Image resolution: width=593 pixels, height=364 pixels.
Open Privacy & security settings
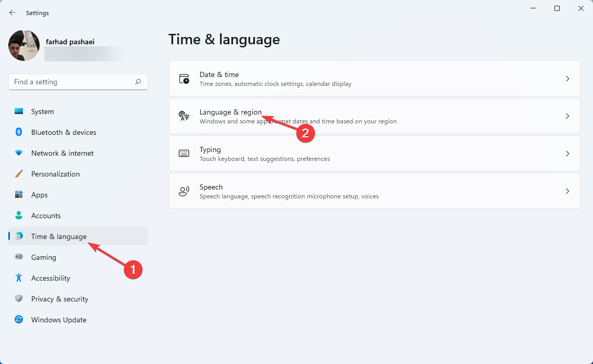[x=78, y=298]
